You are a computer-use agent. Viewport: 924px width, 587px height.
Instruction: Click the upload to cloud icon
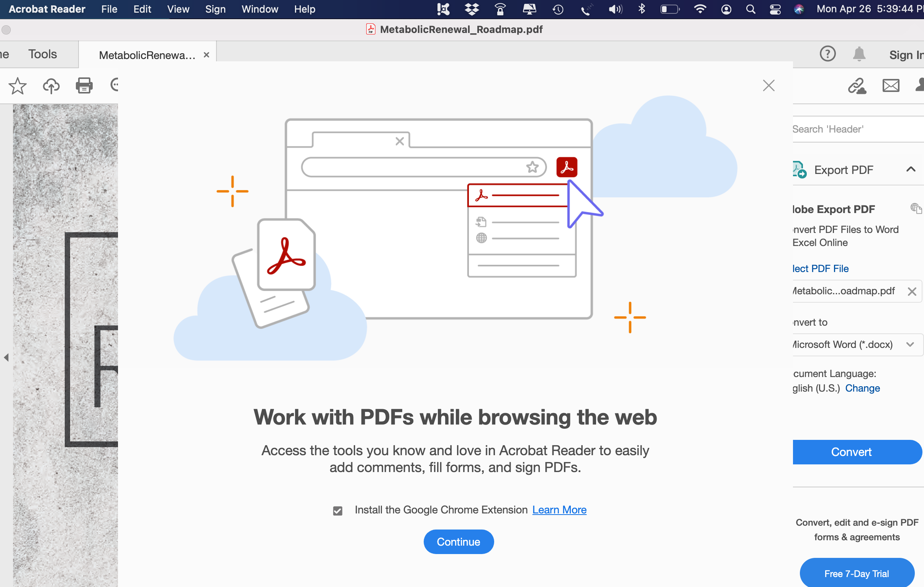(51, 85)
